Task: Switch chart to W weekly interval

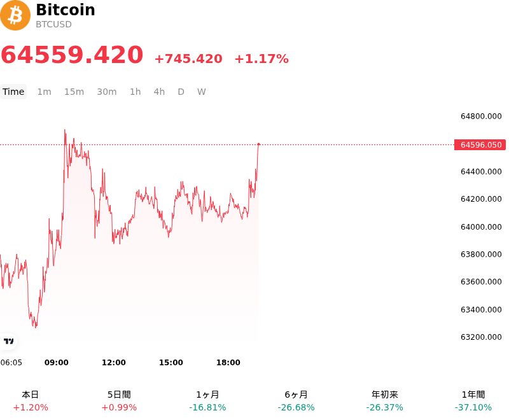Action: coord(202,92)
